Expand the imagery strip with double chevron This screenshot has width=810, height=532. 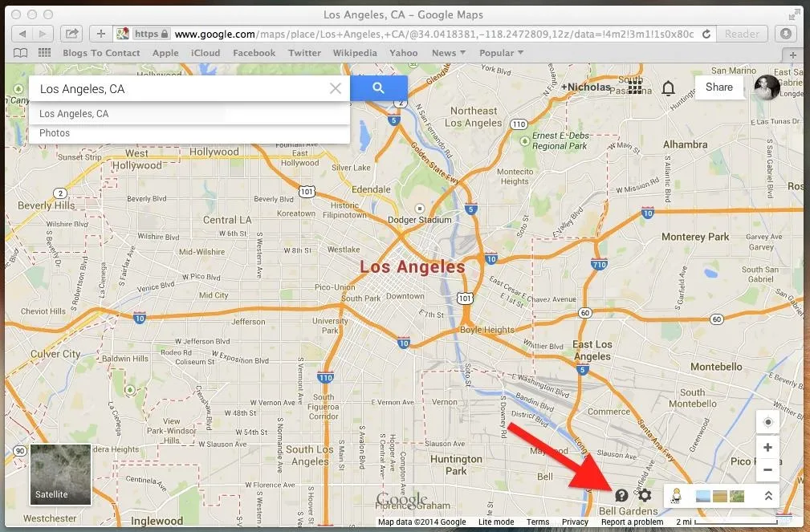(x=768, y=496)
